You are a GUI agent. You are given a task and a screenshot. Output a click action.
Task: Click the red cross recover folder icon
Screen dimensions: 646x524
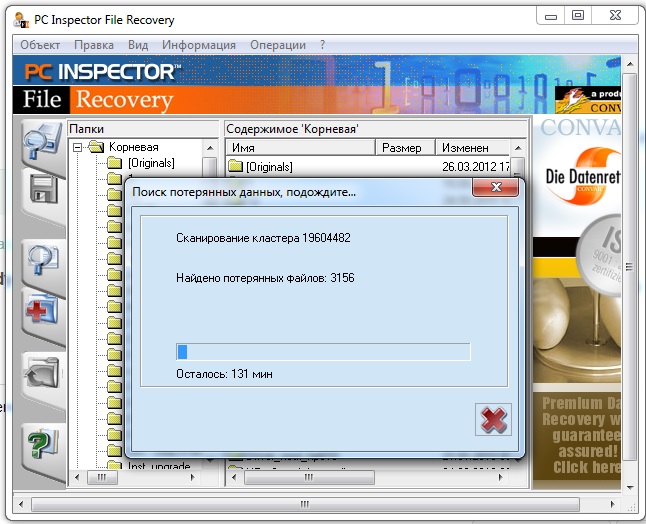pyautogui.click(x=42, y=309)
